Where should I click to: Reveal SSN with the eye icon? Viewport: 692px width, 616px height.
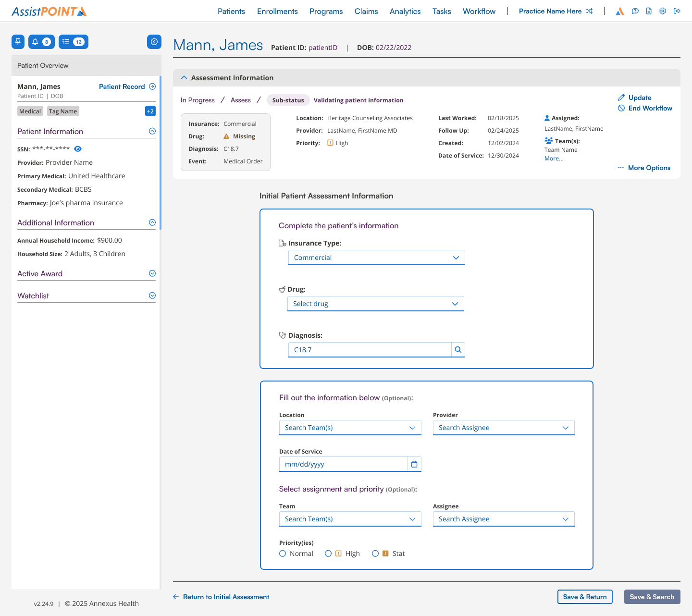click(78, 149)
